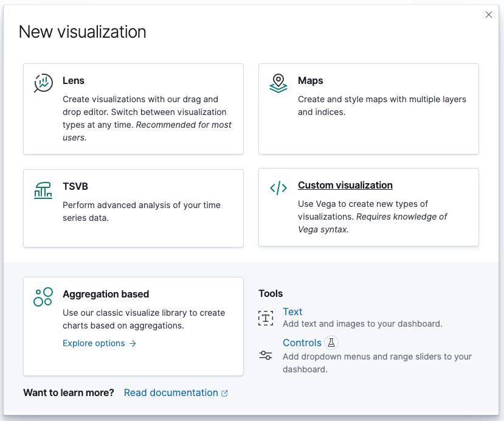The width and height of the screenshot is (504, 421).
Task: Click the external link icon after Read documentation
Action: tap(224, 394)
